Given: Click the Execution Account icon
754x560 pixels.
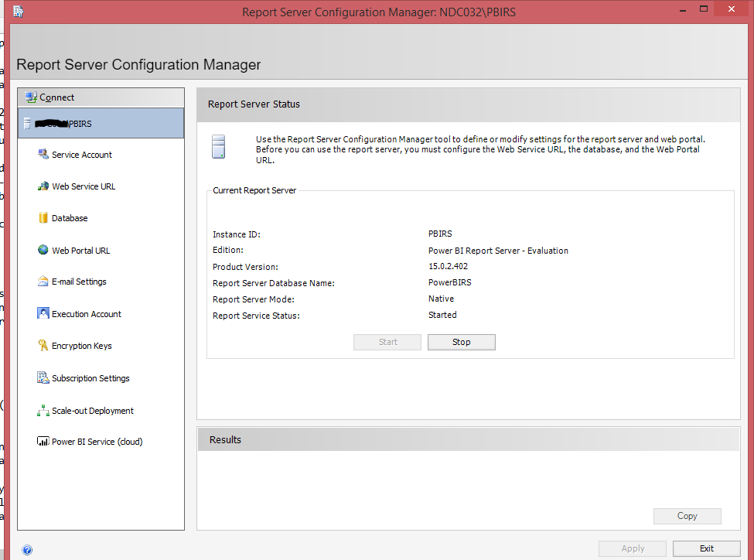Looking at the screenshot, I should 43,313.
